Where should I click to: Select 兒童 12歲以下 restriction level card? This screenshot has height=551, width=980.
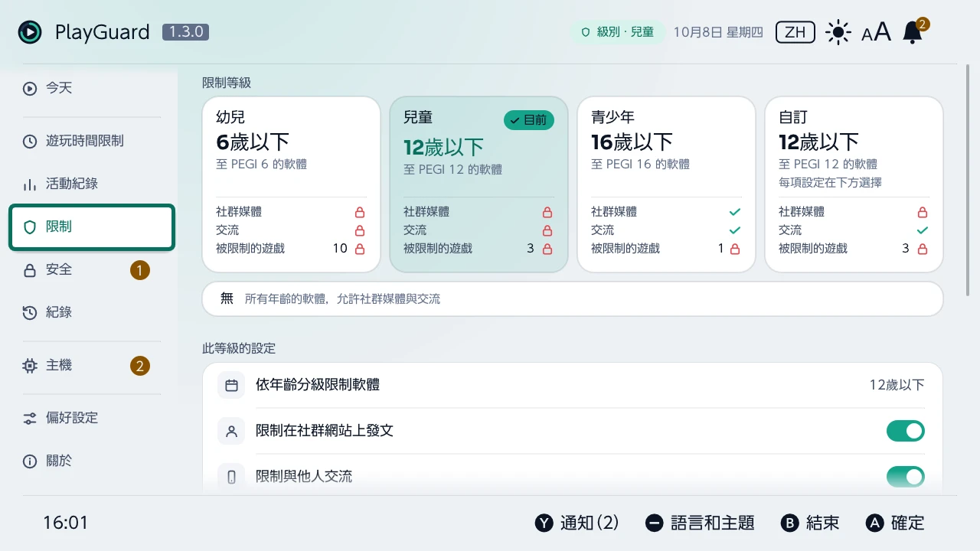tap(479, 184)
